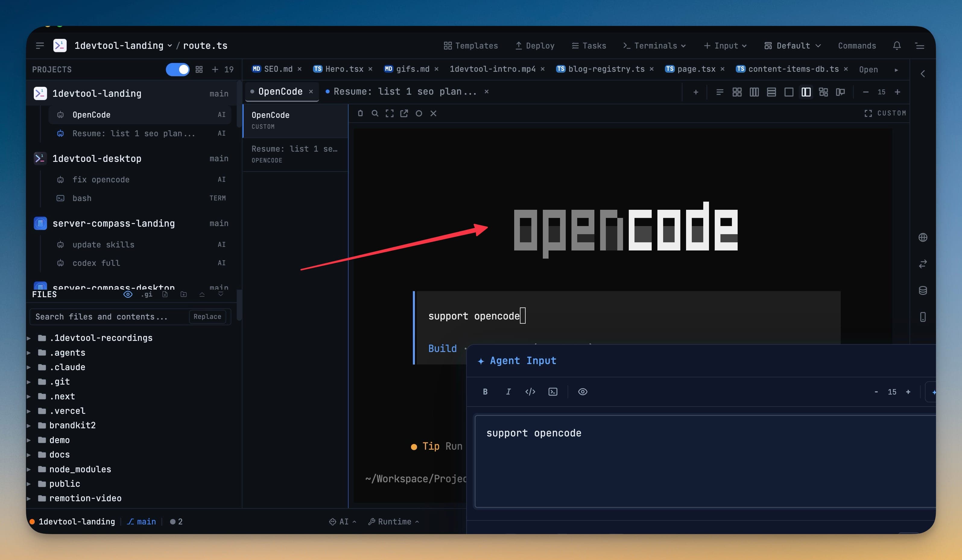Collapse right sidebar with chevron arrow
962x560 pixels.
[x=922, y=74]
